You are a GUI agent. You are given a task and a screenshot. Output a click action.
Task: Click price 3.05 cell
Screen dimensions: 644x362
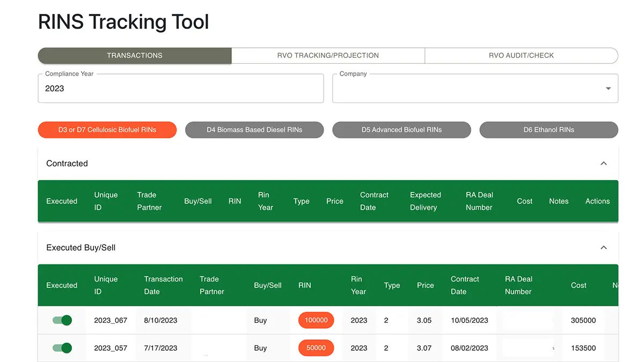coord(424,320)
